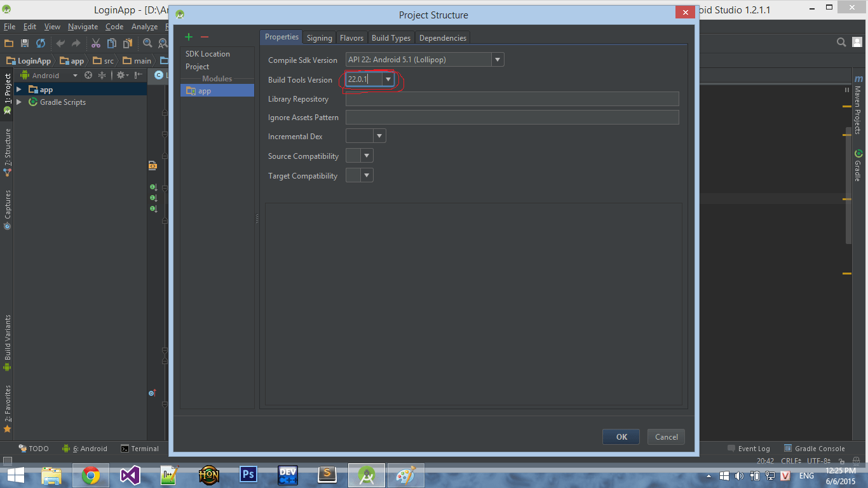The width and height of the screenshot is (868, 488).
Task: Open Photoshop from the taskbar
Action: point(248,475)
